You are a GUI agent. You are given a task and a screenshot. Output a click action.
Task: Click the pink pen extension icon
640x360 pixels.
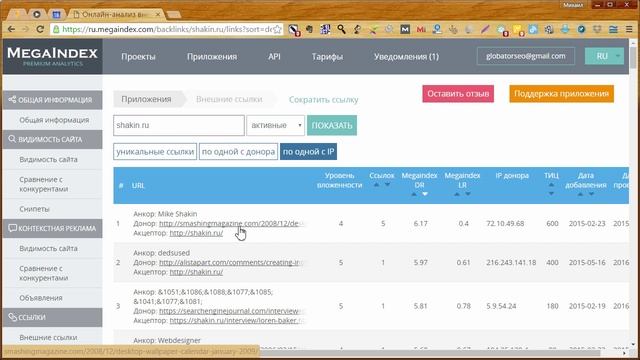pyautogui.click(x=484, y=29)
